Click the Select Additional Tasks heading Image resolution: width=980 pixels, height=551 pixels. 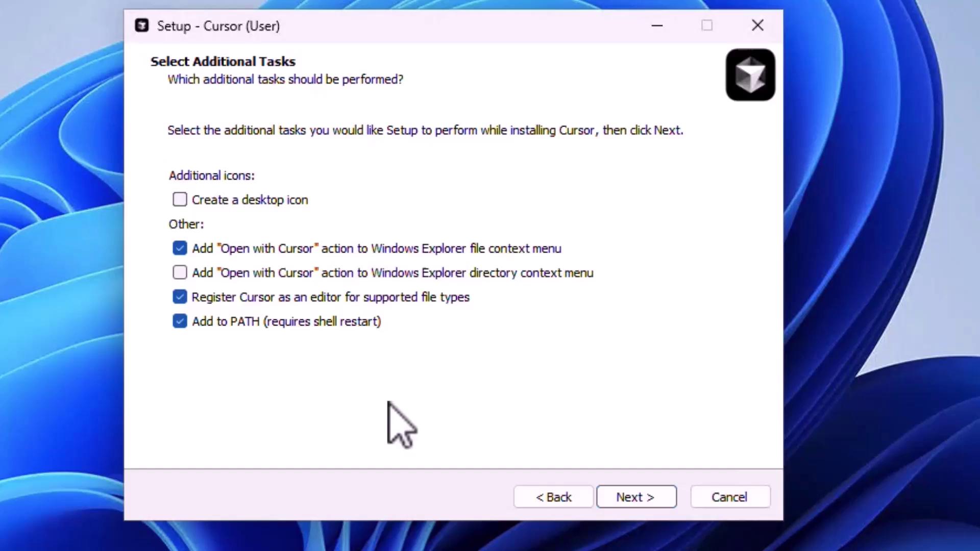point(223,62)
